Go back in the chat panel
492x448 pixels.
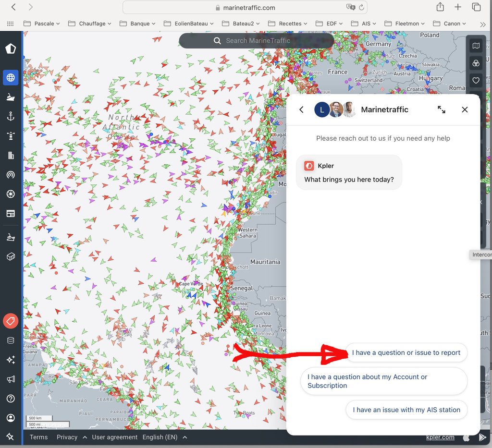(302, 109)
